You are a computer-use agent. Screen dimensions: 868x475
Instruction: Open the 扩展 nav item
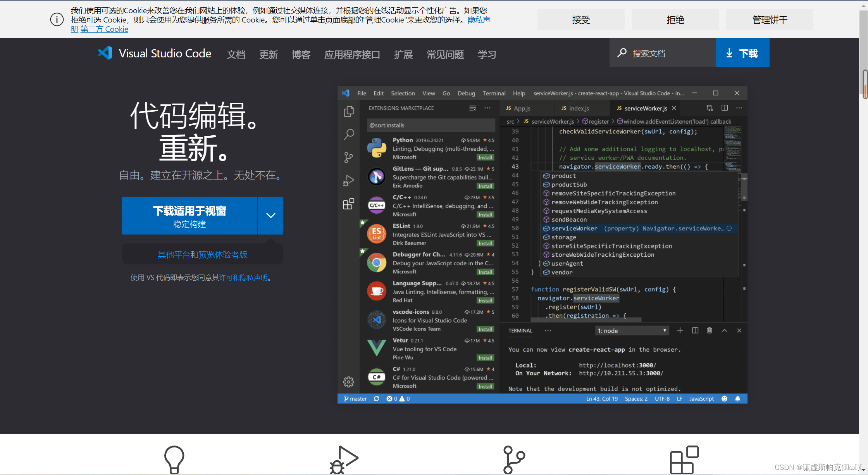click(403, 54)
